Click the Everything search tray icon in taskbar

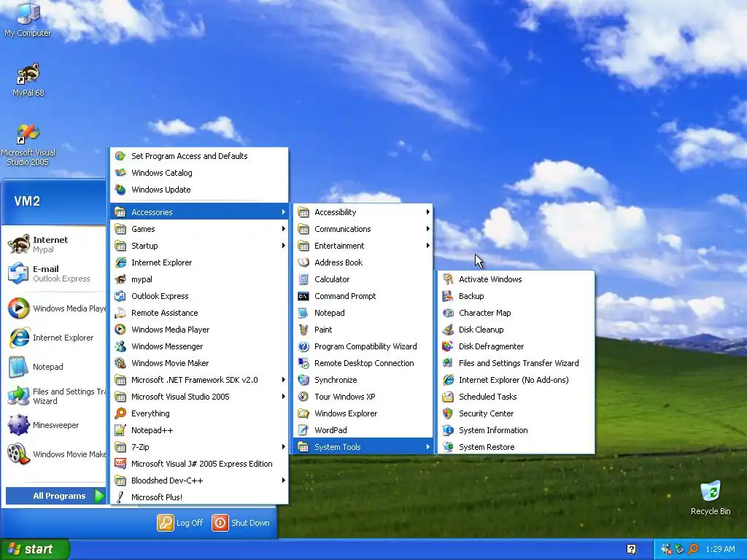[694, 549]
